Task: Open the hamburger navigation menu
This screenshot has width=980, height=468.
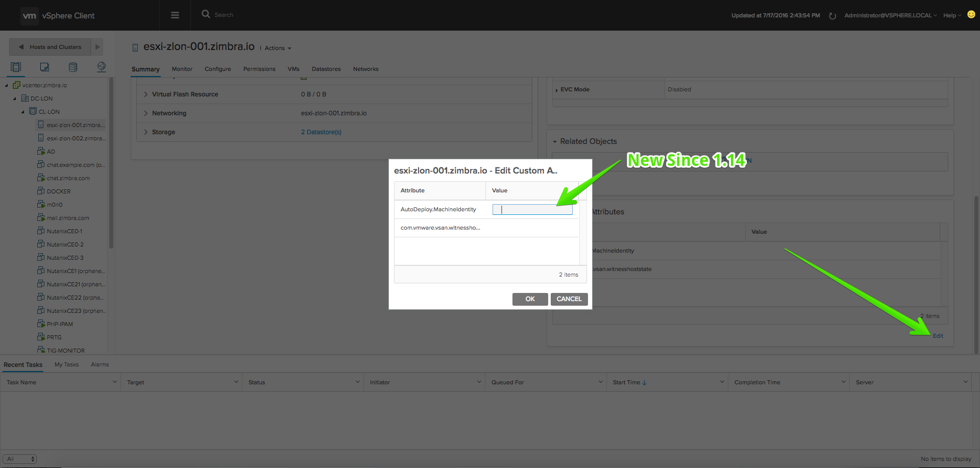Action: [175, 15]
